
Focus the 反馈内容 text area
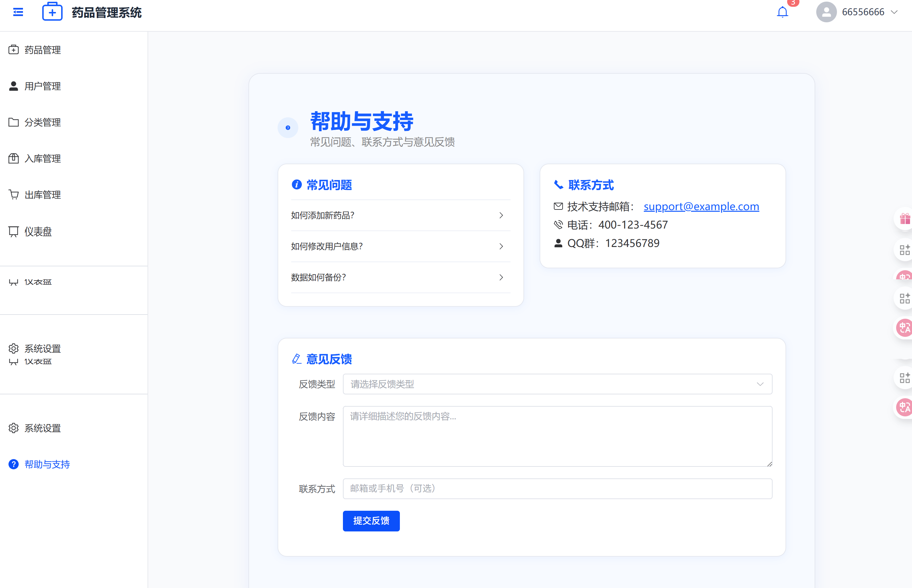pos(557,436)
